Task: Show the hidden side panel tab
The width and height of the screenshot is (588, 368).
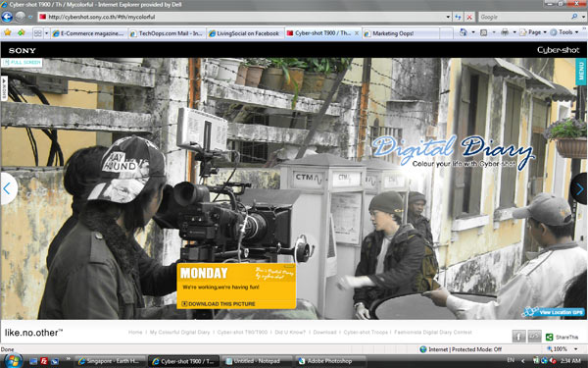Action: (x=5, y=88)
